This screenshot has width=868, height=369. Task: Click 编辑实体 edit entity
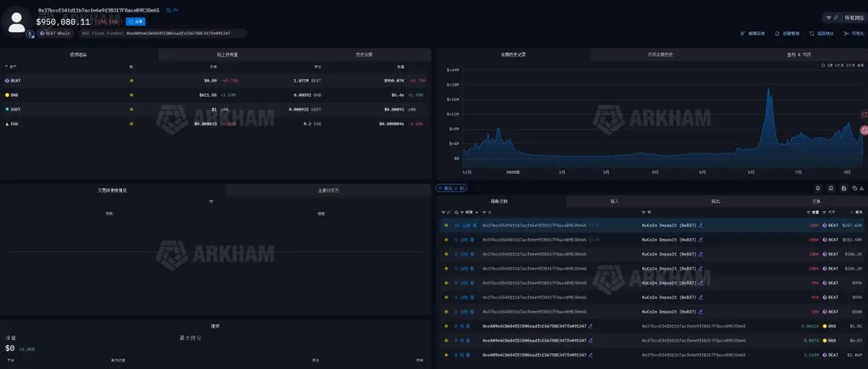(752, 33)
